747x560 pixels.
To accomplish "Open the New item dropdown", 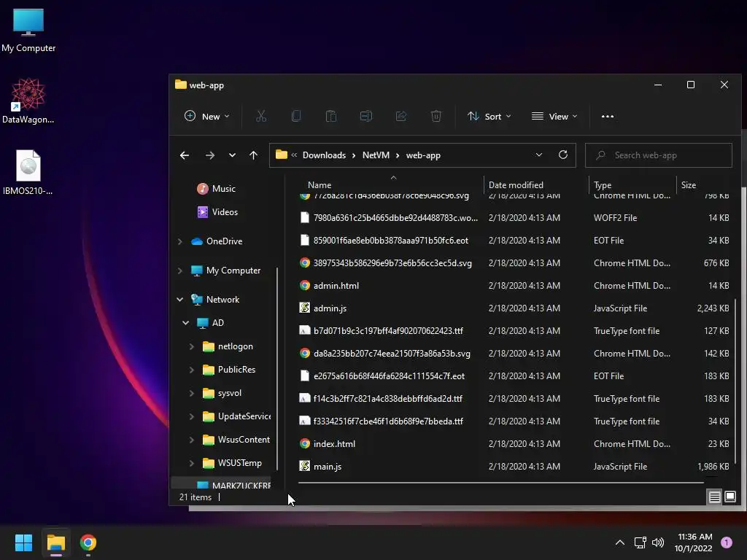I will point(207,116).
